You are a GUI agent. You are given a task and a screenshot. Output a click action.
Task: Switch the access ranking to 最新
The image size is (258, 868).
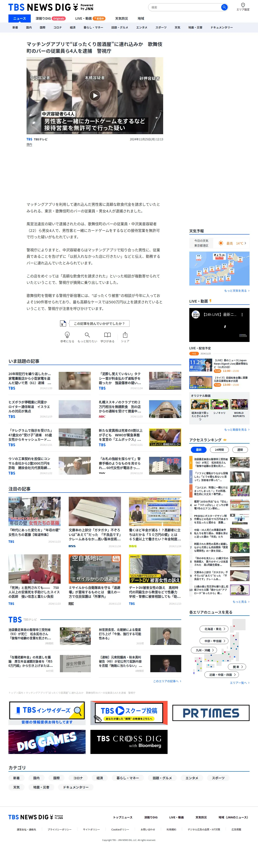199,450
